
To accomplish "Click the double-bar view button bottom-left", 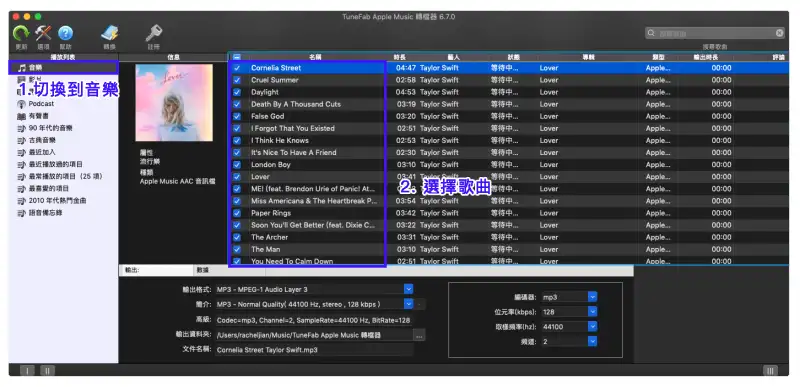I will pyautogui.click(x=47, y=371).
